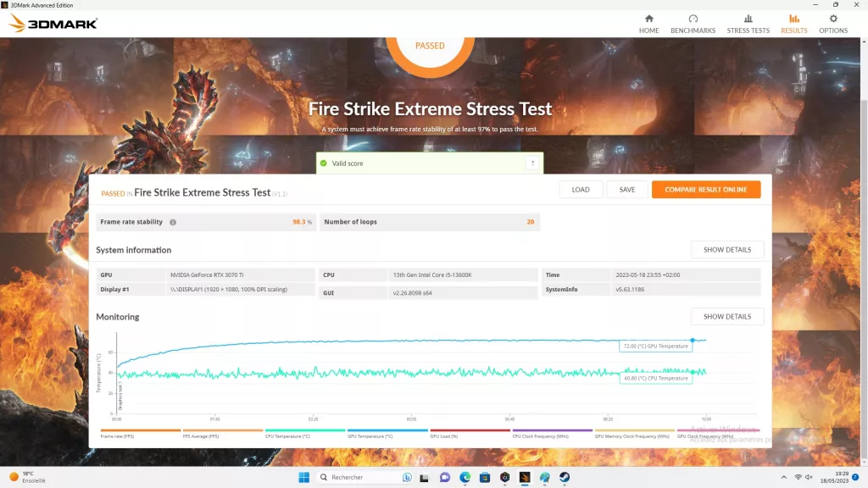Click the Results bar-chart icon
868x488 pixels.
point(793,19)
